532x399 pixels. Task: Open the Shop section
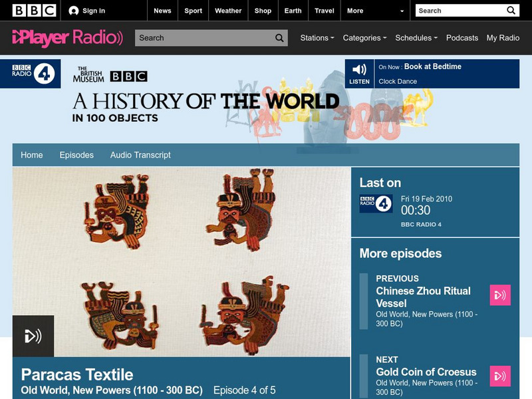pos(263,11)
